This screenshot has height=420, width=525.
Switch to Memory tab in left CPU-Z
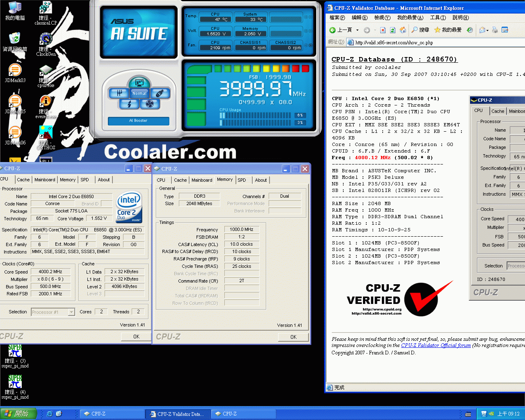tap(68, 180)
